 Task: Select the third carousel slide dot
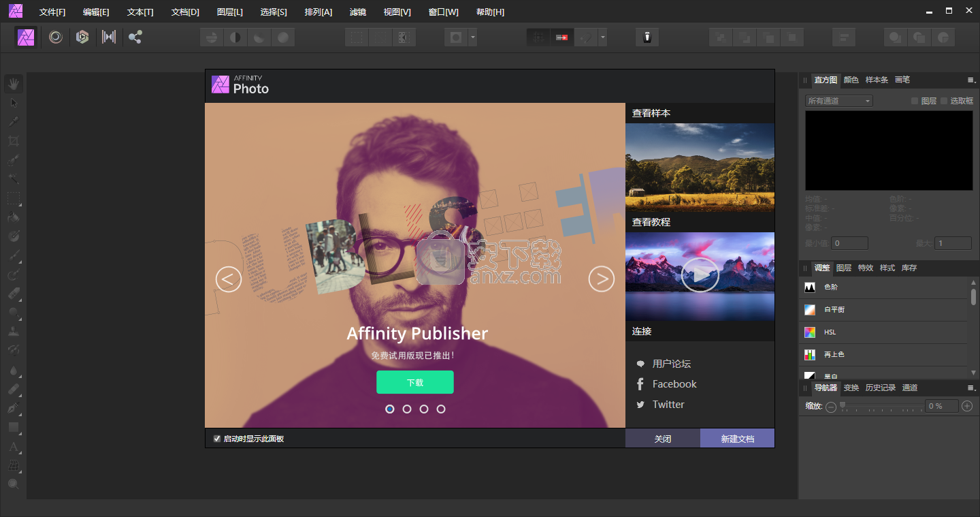click(x=424, y=409)
